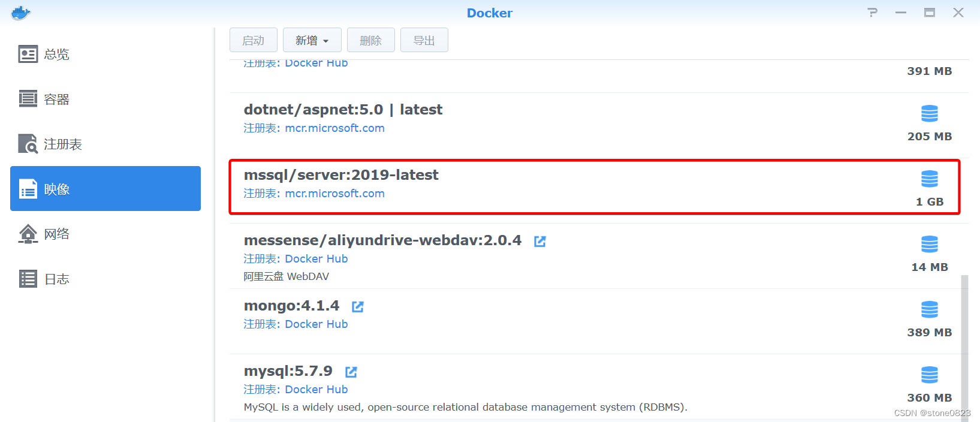Click the Docker window title text
Viewport: 980px width, 422px height.
pyautogui.click(x=490, y=13)
